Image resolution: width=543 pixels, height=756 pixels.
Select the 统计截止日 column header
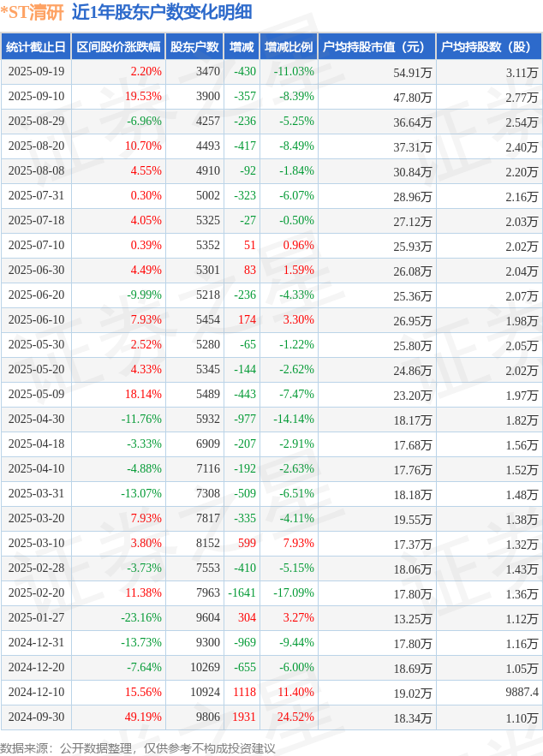[35, 47]
